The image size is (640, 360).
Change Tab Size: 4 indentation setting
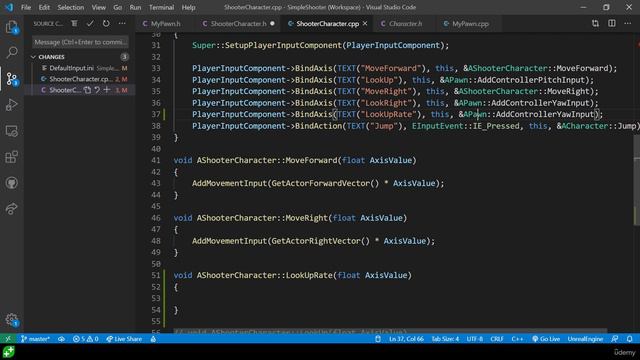pyautogui.click(x=445, y=339)
